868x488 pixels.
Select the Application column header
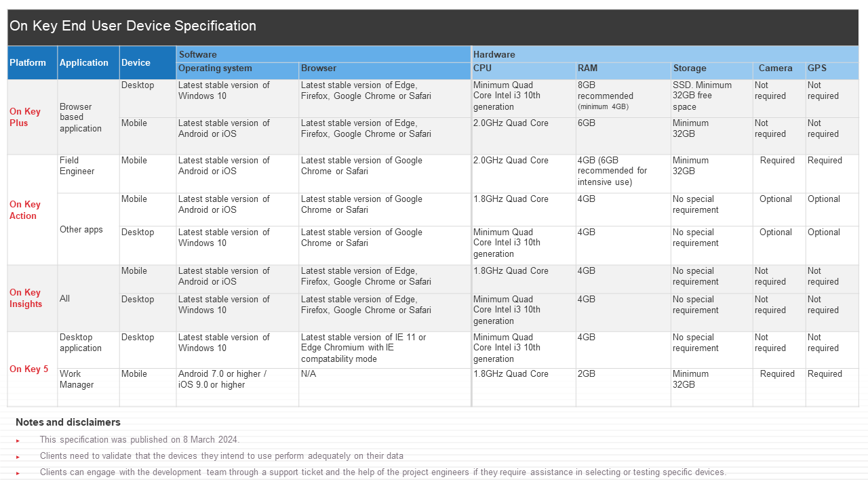[x=89, y=62]
